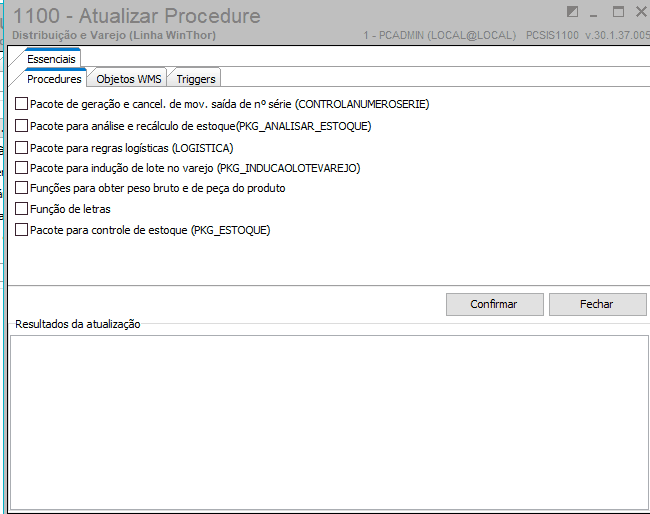
Task: Maximize the Atualizar Procedure window
Action: pos(618,12)
